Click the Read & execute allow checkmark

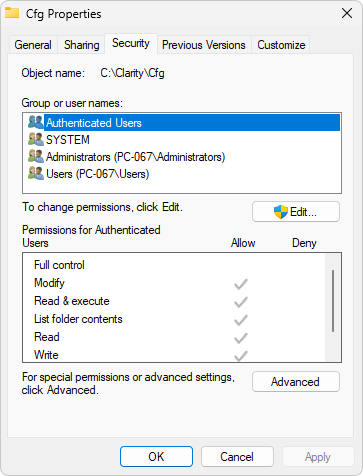tap(241, 302)
